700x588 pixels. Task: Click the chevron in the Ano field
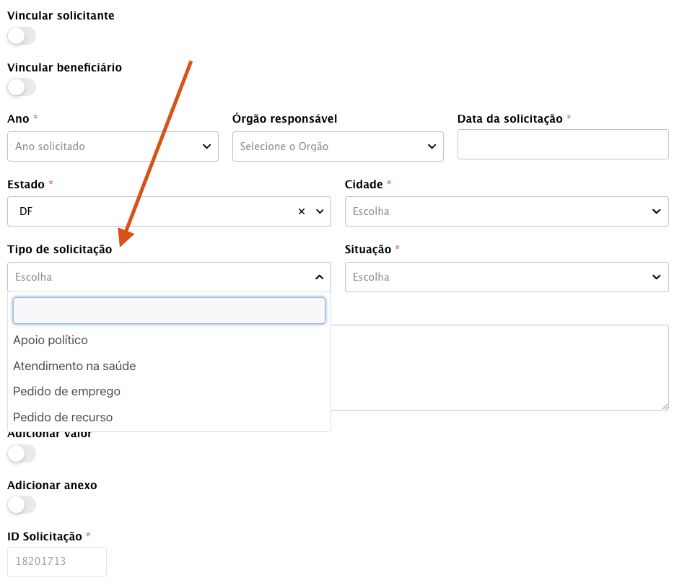206,146
